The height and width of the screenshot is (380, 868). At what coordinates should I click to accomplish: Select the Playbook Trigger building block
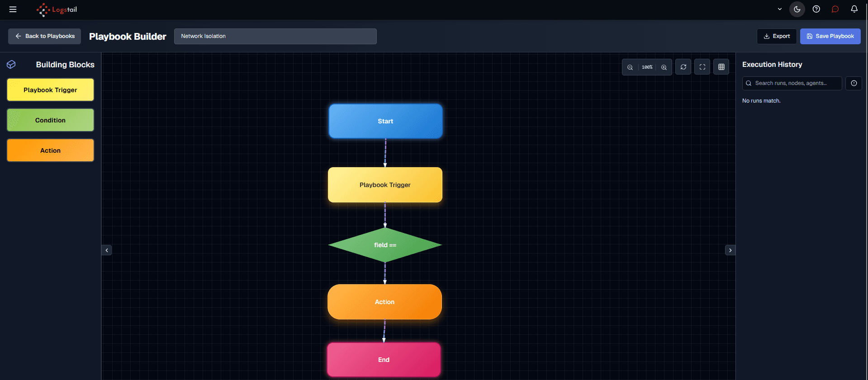coord(50,90)
